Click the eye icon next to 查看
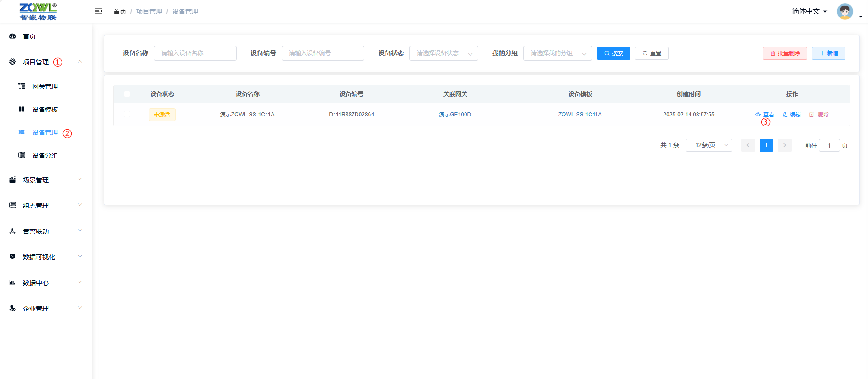Viewport: 868px width, 379px height. 758,115
